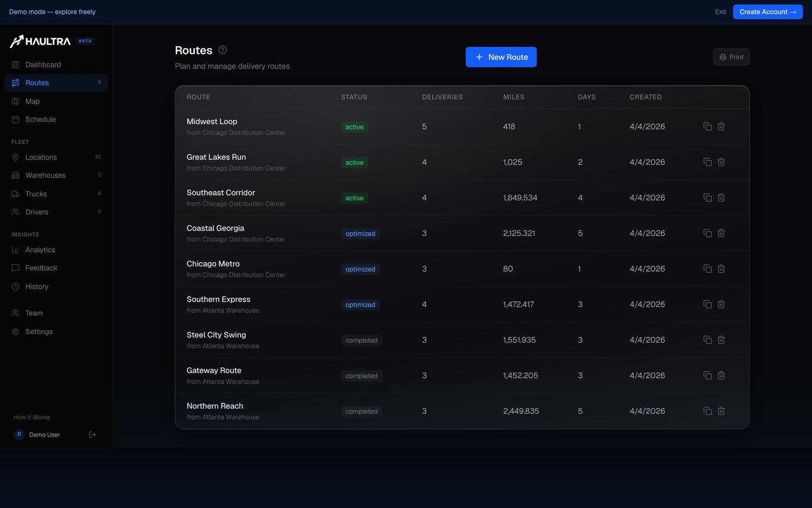Image resolution: width=812 pixels, height=508 pixels.
Task: Exit demo mode
Action: point(720,12)
